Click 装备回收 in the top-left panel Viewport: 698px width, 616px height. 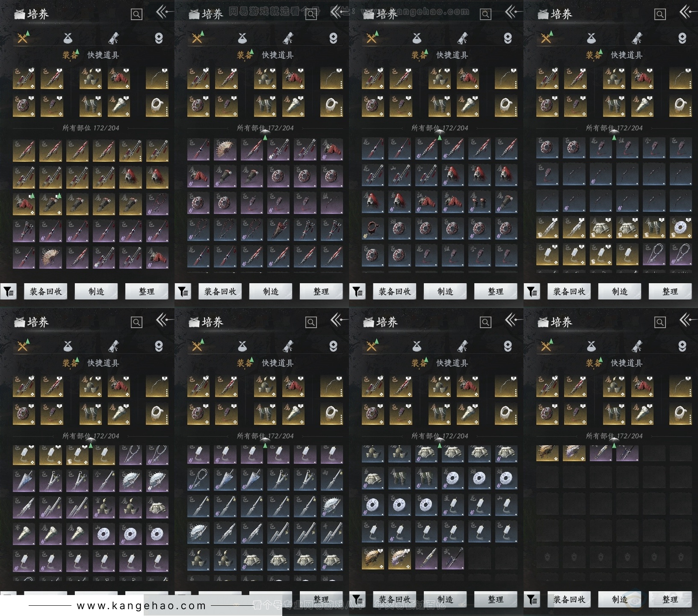[46, 292]
